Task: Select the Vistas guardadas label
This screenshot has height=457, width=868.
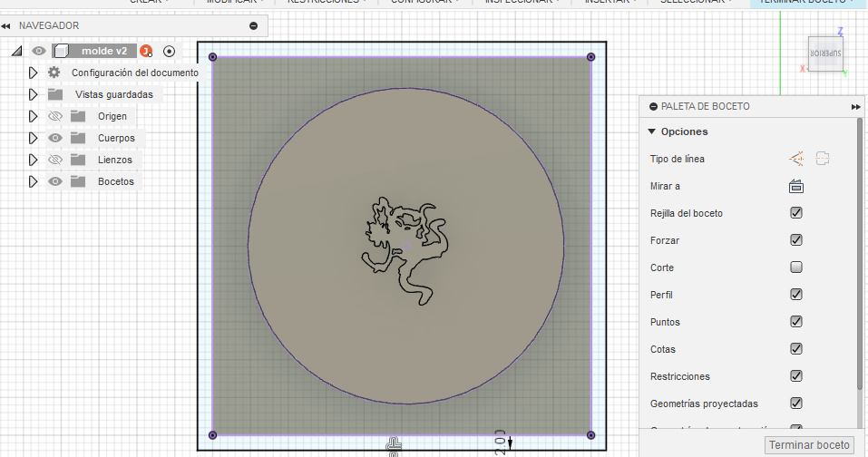Action: tap(114, 94)
